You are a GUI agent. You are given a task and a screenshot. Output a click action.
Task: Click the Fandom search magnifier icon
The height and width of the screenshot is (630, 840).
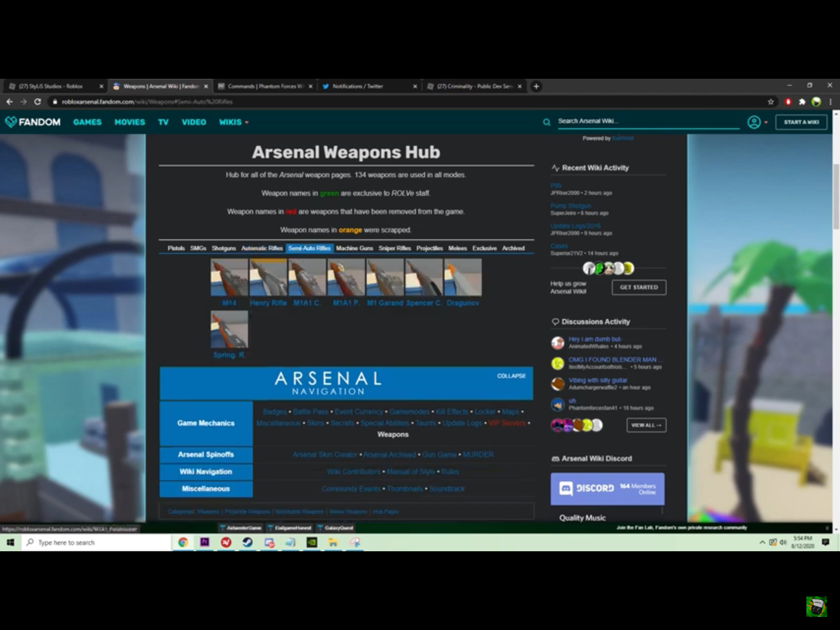[546, 122]
